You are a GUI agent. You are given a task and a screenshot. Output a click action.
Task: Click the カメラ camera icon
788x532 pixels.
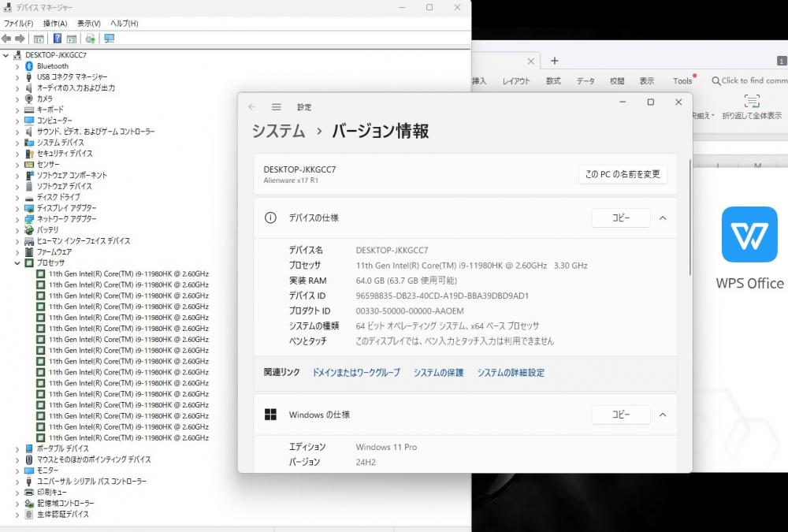(29, 99)
